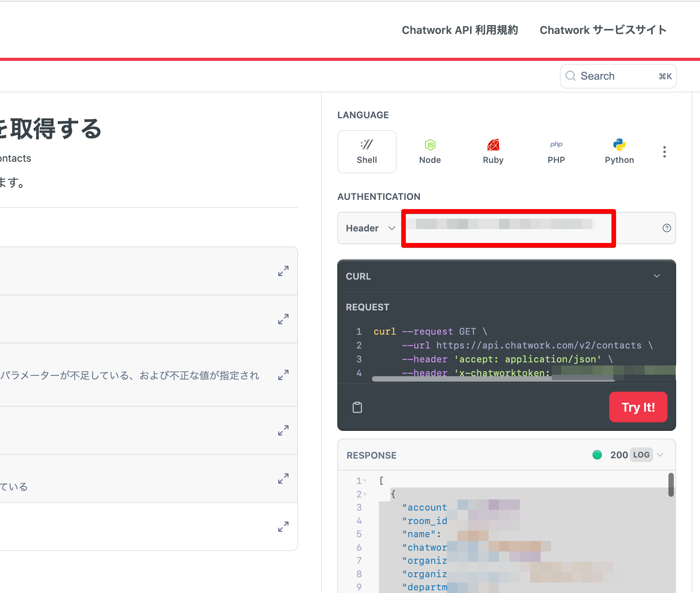The image size is (700, 593).
Task: Click the authentication help question icon
Action: coord(667,228)
